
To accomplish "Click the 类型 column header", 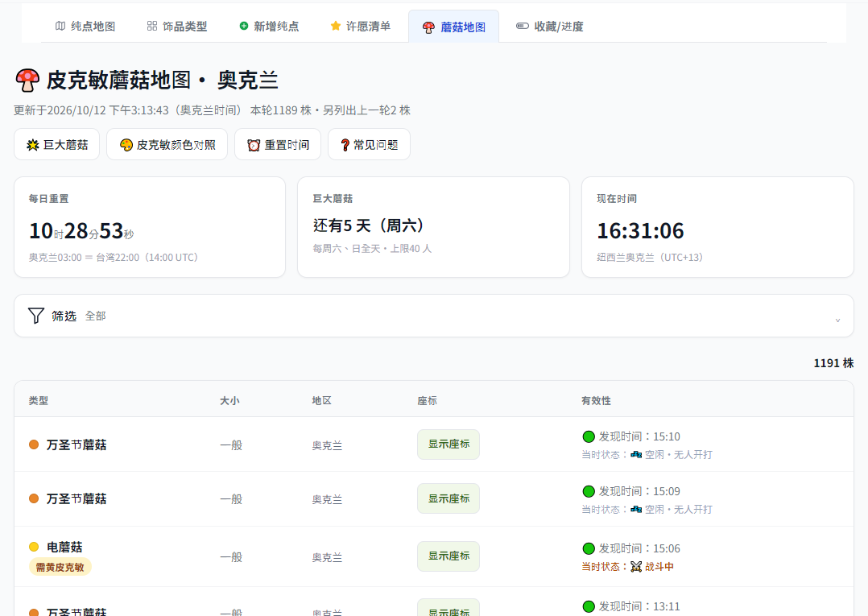I will 38,401.
